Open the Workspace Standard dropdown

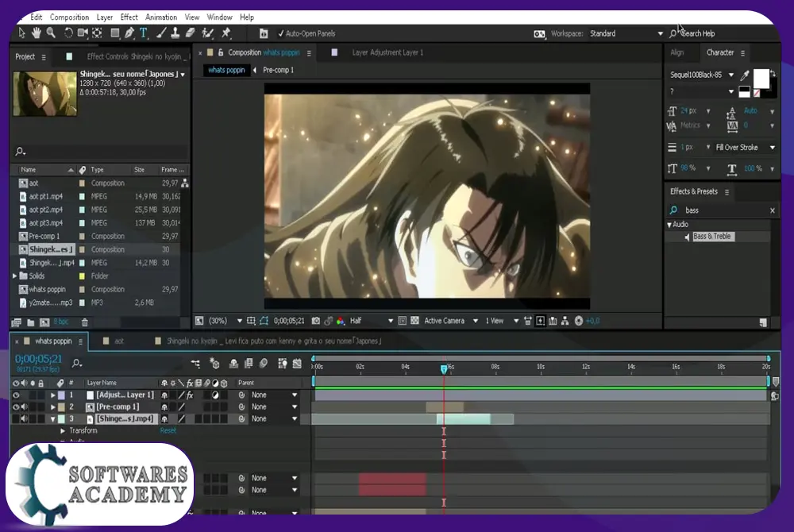[x=627, y=33]
